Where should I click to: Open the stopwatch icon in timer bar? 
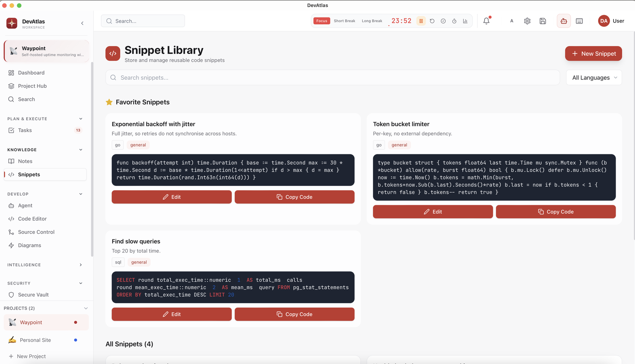(x=454, y=21)
